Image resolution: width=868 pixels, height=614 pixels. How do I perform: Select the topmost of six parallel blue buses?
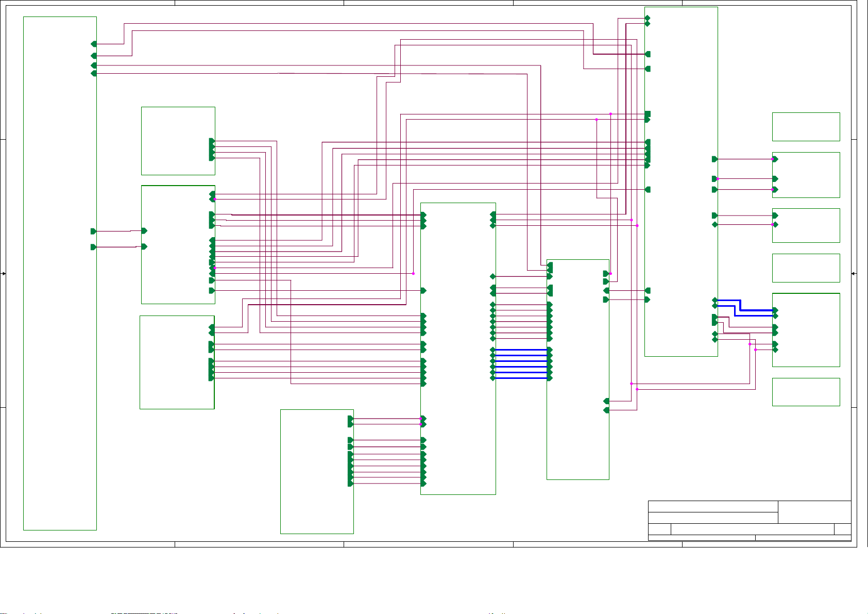coord(521,350)
